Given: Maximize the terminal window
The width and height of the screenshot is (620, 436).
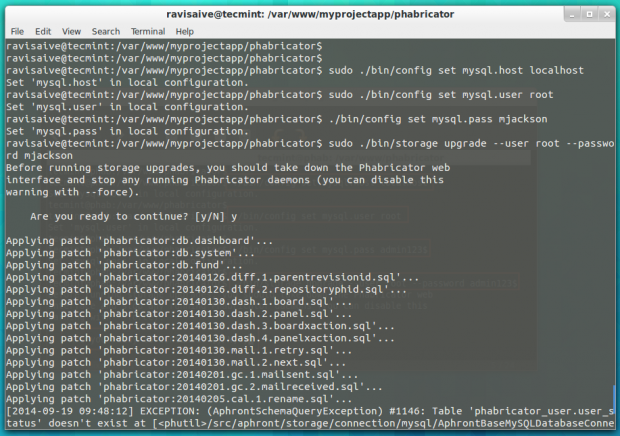Looking at the screenshot, I should point(589,15).
